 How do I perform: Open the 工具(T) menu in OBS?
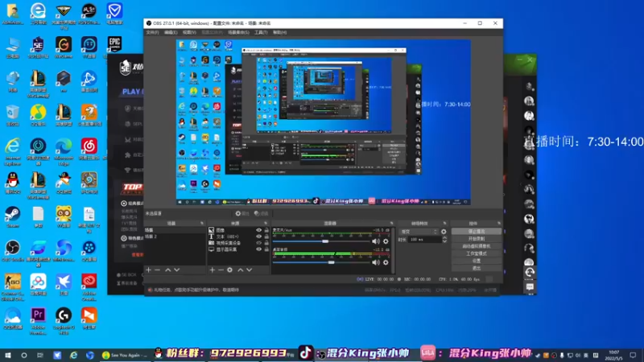coord(261,32)
